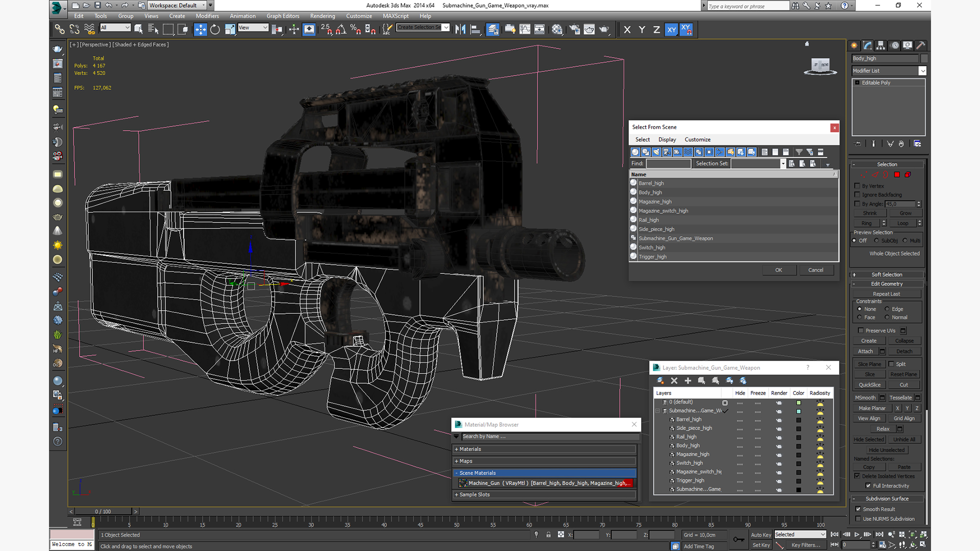
Task: Activate the Select and Link tool
Action: tap(60, 30)
